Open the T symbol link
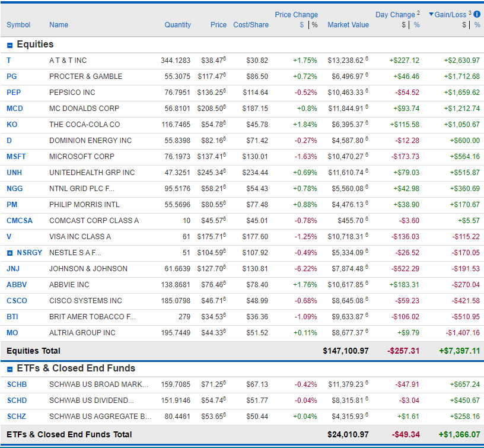 (9, 60)
